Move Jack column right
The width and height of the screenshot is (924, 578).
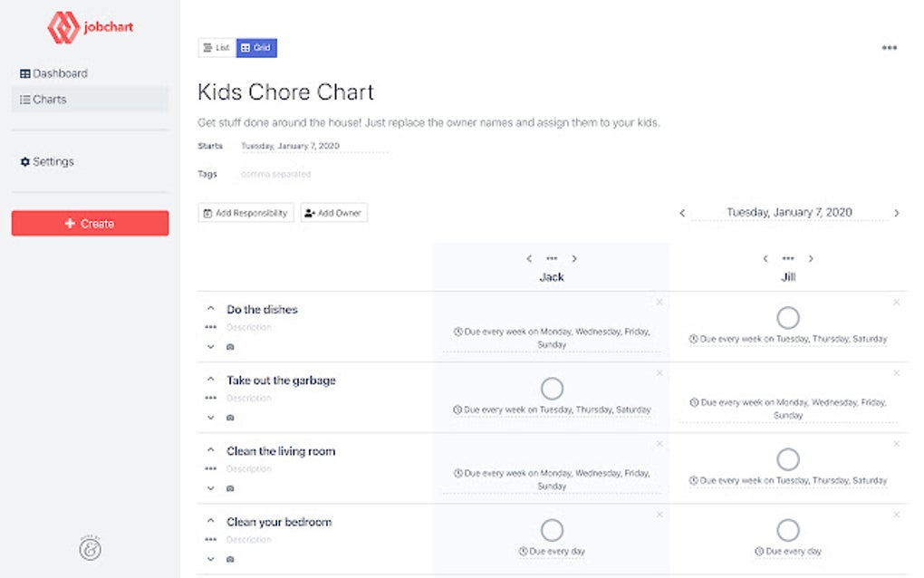click(574, 259)
